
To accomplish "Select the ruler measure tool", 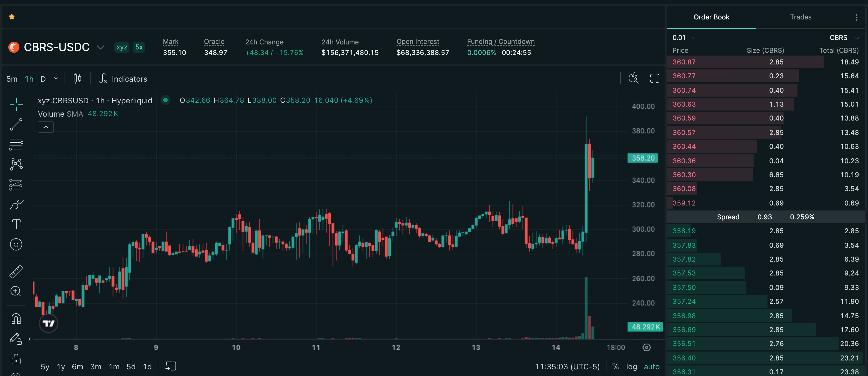I will tap(16, 271).
